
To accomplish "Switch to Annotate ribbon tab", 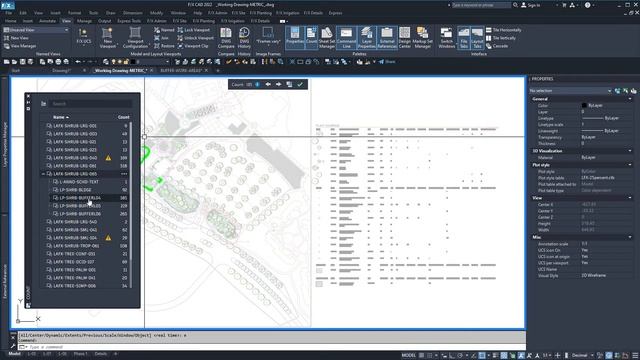I will (x=47, y=21).
